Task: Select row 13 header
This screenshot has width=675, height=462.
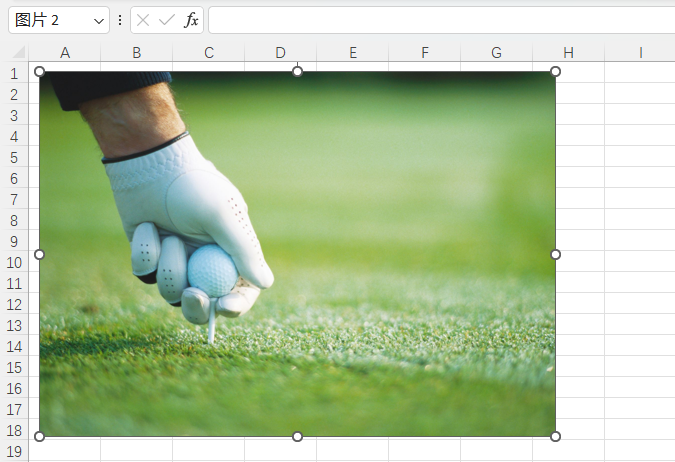Action: [14, 326]
